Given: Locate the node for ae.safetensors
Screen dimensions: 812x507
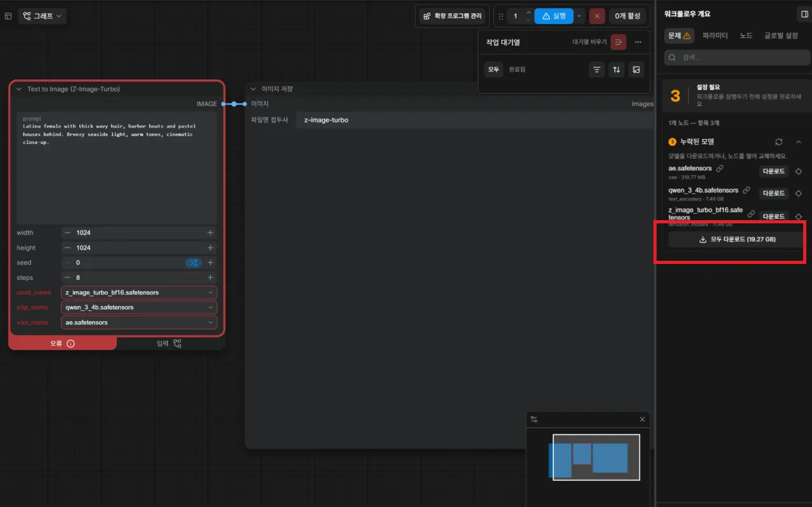Looking at the screenshot, I should click(799, 171).
